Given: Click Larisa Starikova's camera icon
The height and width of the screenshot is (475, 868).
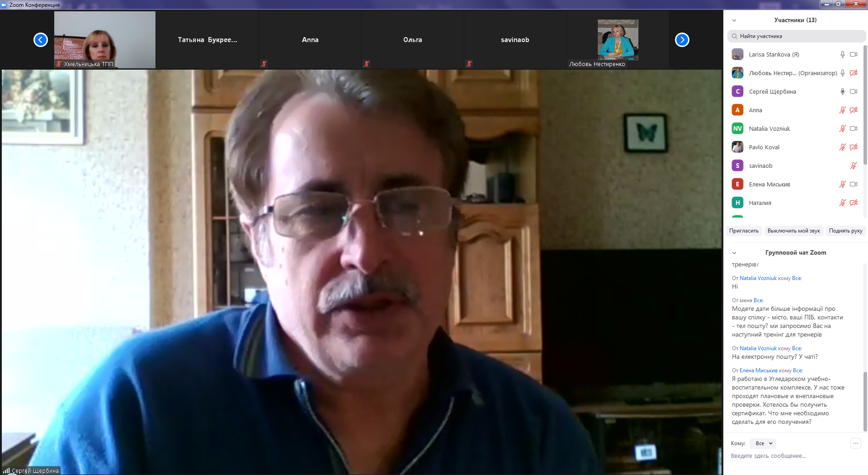Looking at the screenshot, I should pyautogui.click(x=854, y=54).
